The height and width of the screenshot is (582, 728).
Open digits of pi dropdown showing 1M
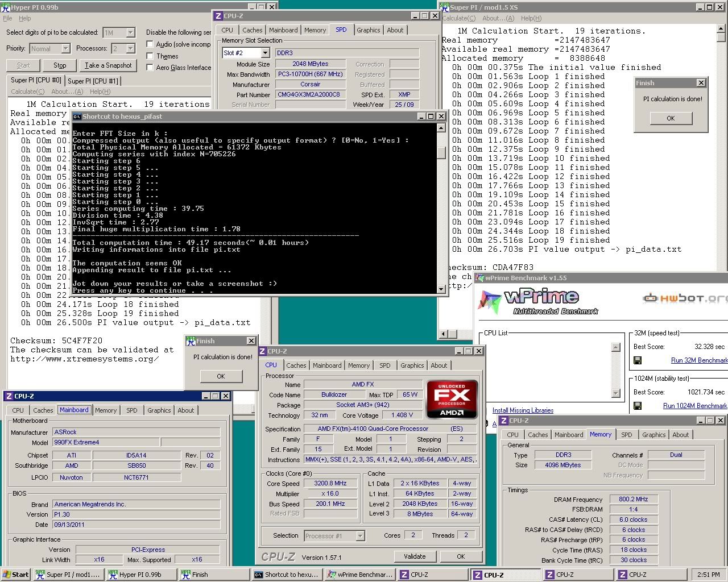pos(130,32)
